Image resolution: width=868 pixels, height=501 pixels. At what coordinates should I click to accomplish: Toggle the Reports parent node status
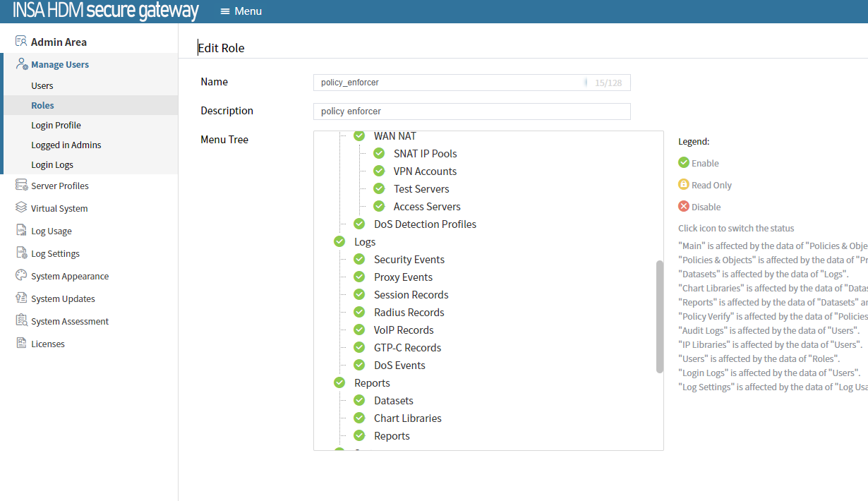pyautogui.click(x=339, y=383)
